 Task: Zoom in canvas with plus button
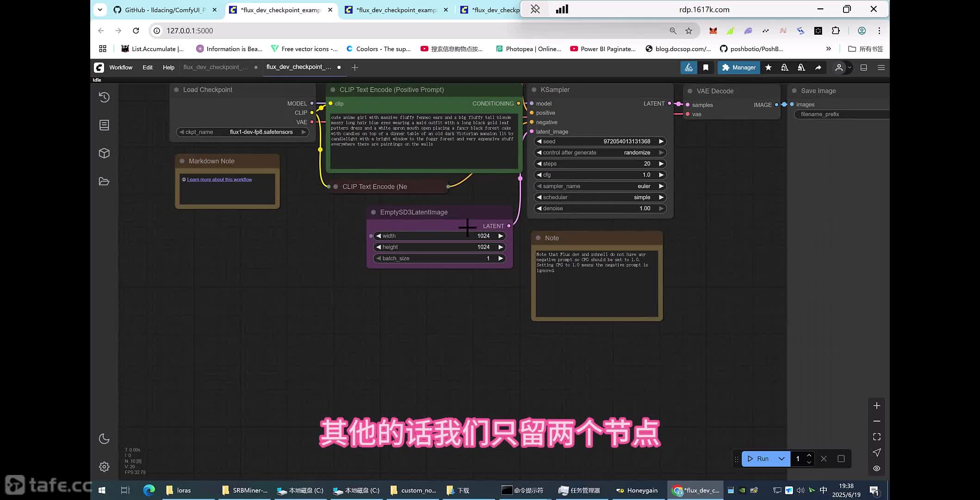point(877,406)
